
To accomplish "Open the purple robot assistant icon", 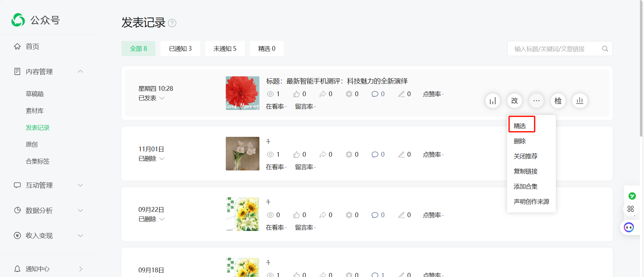I will [629, 228].
